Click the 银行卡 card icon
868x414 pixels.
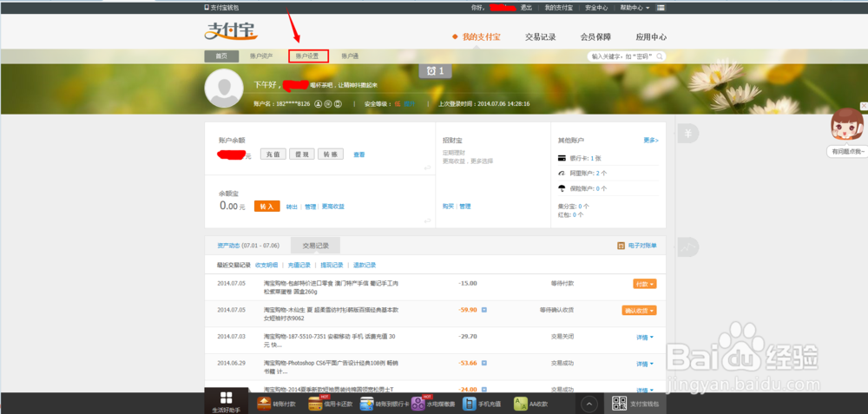(x=562, y=158)
